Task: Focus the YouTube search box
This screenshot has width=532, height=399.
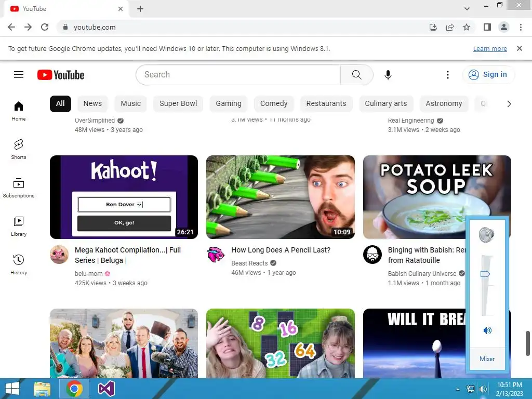Action: coord(238,75)
